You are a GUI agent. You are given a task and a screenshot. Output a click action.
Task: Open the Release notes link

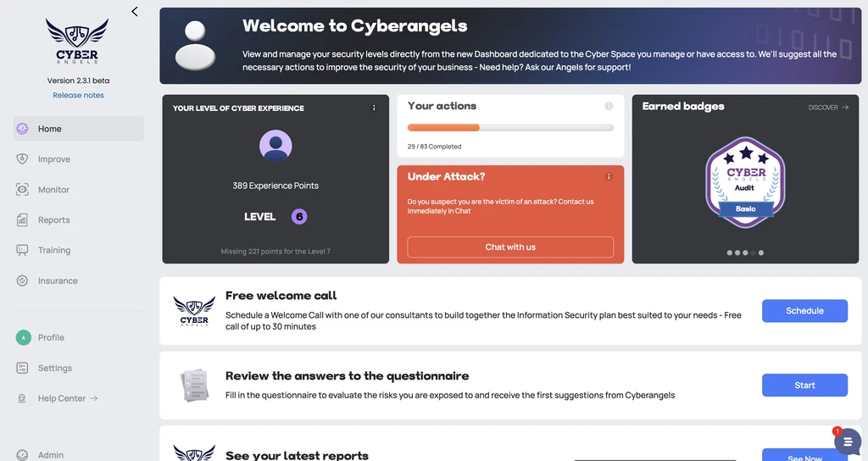78,95
